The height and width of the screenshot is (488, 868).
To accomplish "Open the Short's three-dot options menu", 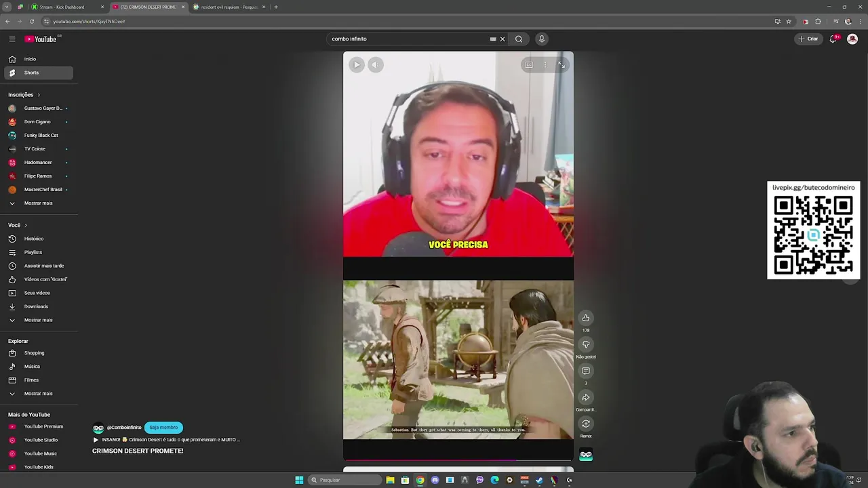I will pyautogui.click(x=545, y=65).
